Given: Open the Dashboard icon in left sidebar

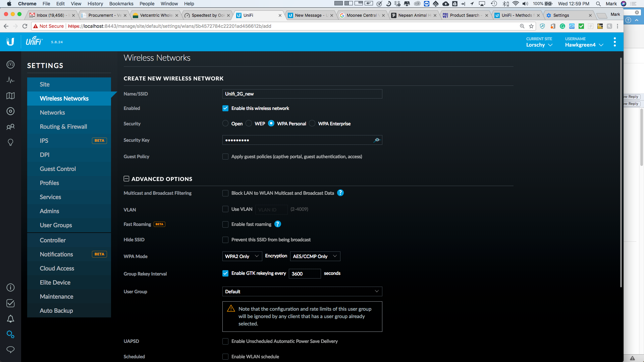Looking at the screenshot, I should tap(10, 65).
